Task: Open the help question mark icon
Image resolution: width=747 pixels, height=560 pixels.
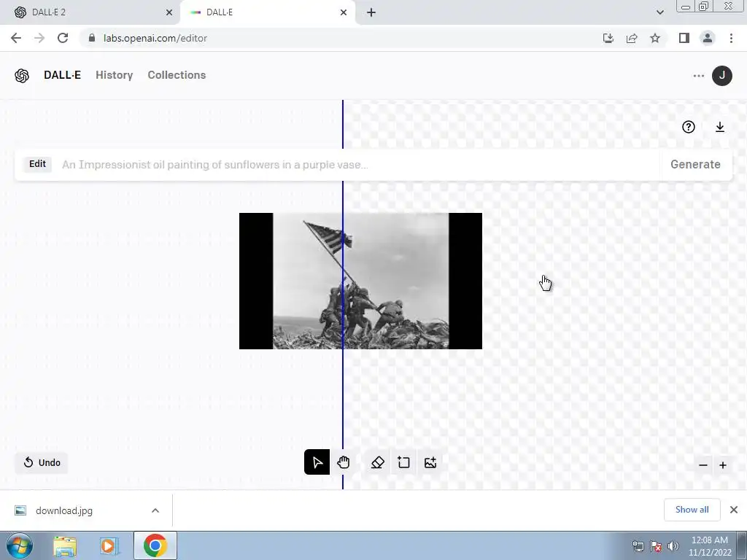Action: 689,127
